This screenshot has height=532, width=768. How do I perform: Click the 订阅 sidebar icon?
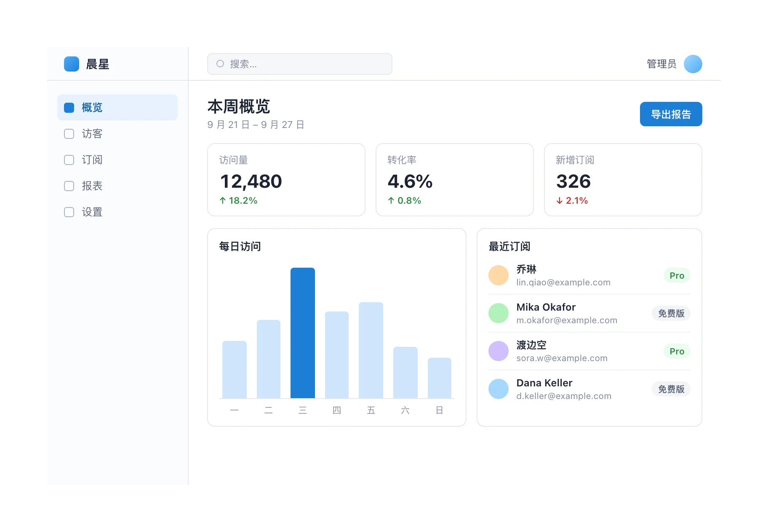(69, 160)
